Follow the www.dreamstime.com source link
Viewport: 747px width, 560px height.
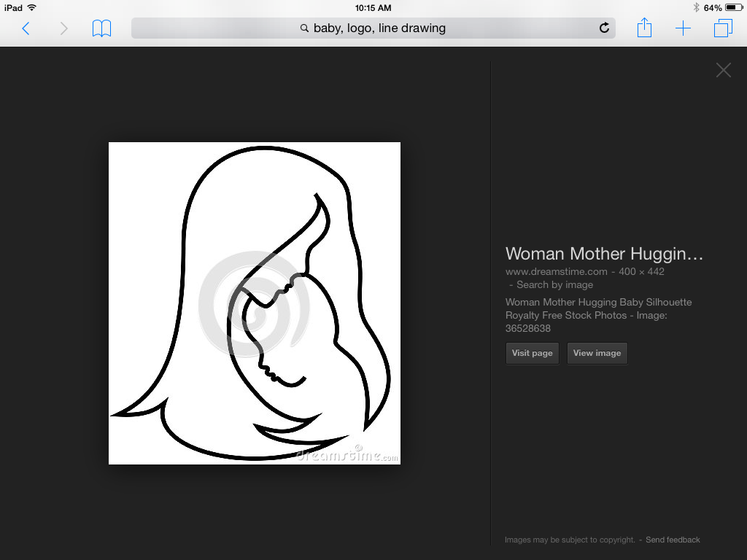pyautogui.click(x=556, y=271)
